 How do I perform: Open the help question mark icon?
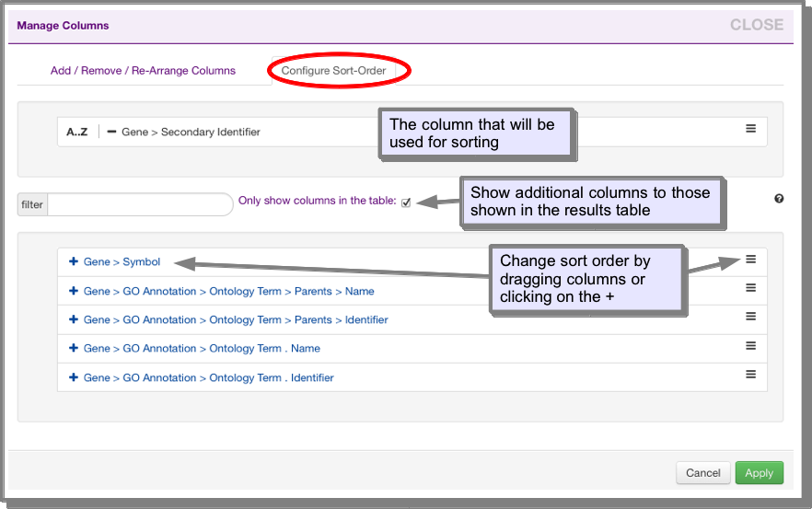click(x=779, y=199)
